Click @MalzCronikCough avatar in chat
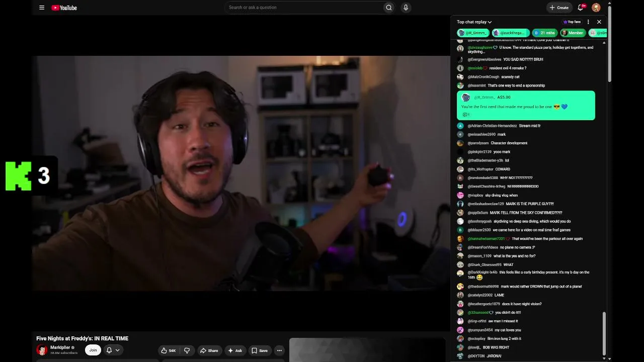Image resolution: width=644 pixels, height=362 pixels. [x=460, y=77]
